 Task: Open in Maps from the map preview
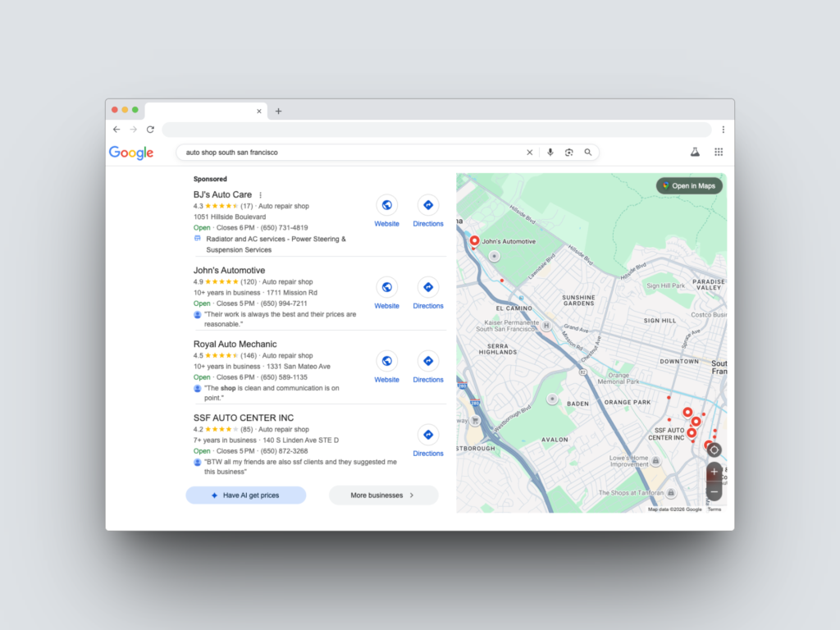click(x=689, y=185)
